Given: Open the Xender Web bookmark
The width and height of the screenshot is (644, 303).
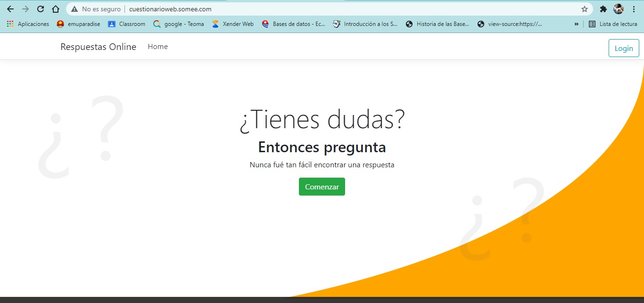Looking at the screenshot, I should [x=232, y=24].
